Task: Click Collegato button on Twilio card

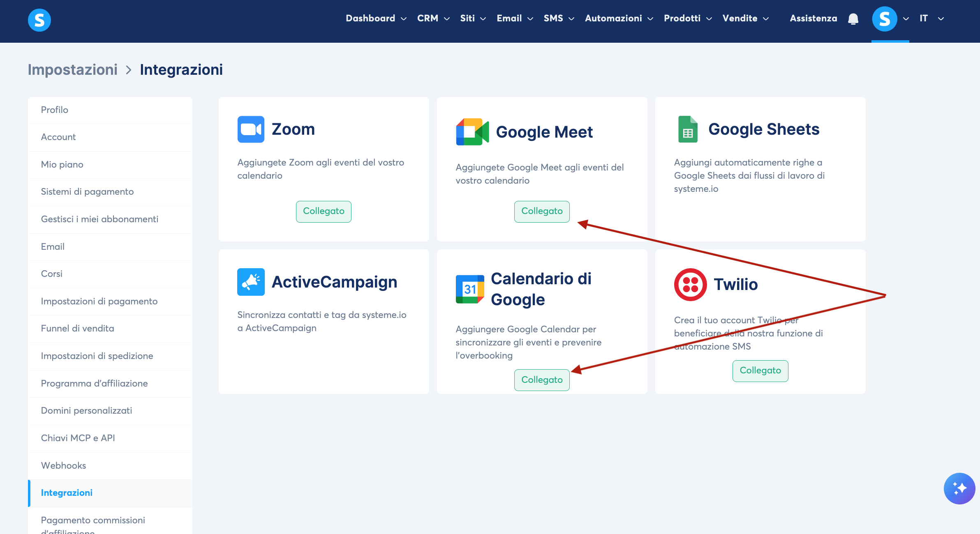Action: [x=760, y=371]
